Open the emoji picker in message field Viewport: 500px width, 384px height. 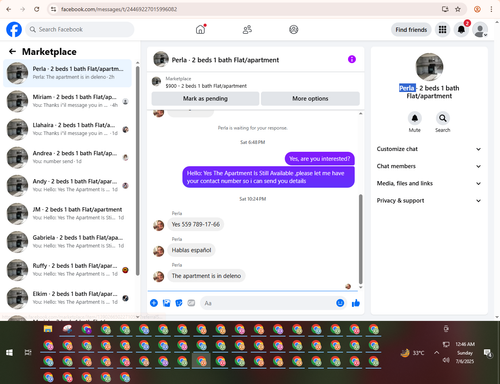point(340,303)
